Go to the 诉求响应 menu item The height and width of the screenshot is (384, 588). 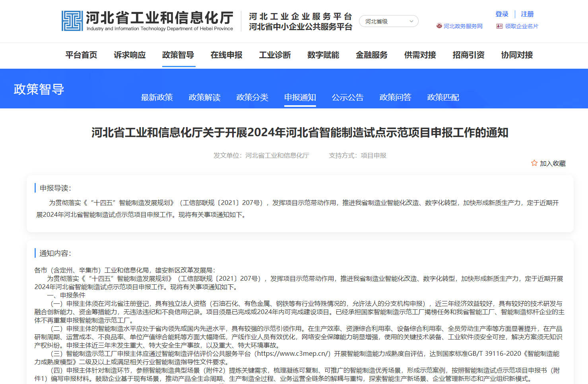[x=130, y=55]
